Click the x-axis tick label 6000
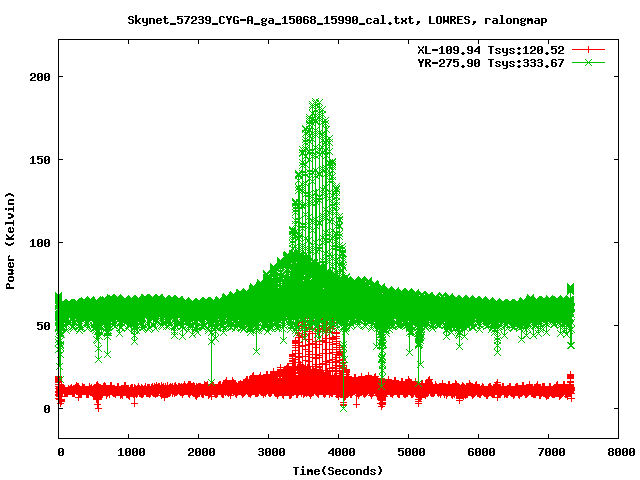 (x=481, y=452)
